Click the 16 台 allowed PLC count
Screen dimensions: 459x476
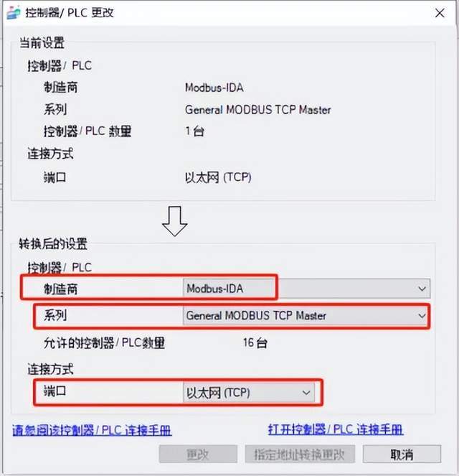[255, 343]
